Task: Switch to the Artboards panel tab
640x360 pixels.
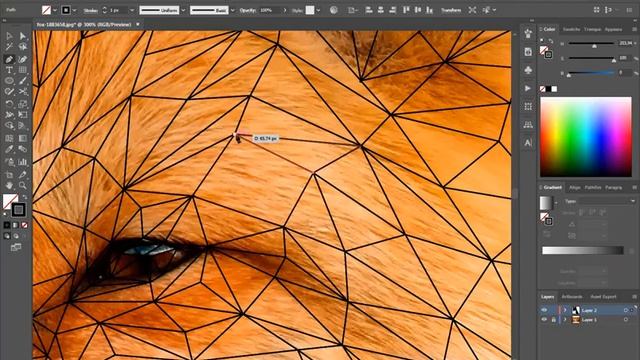Action: click(571, 297)
